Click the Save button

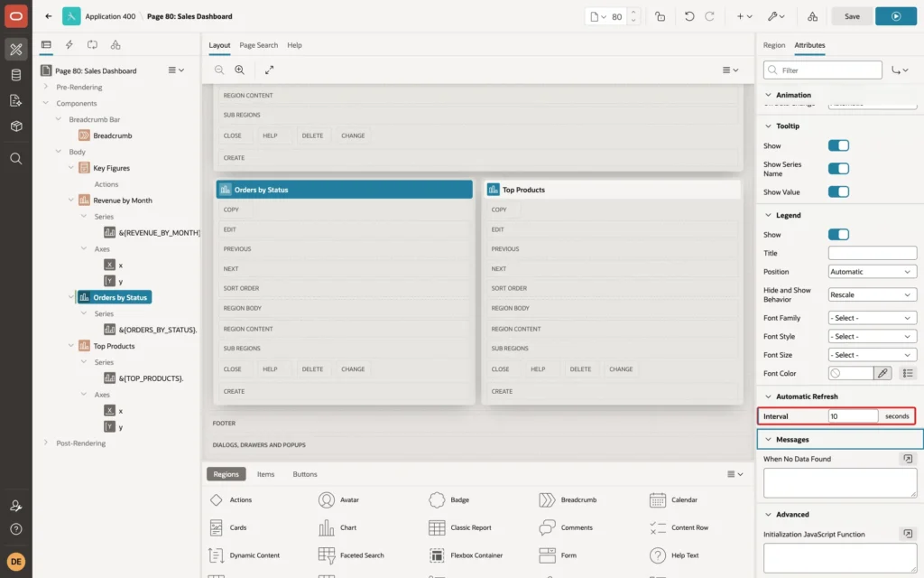[852, 16]
